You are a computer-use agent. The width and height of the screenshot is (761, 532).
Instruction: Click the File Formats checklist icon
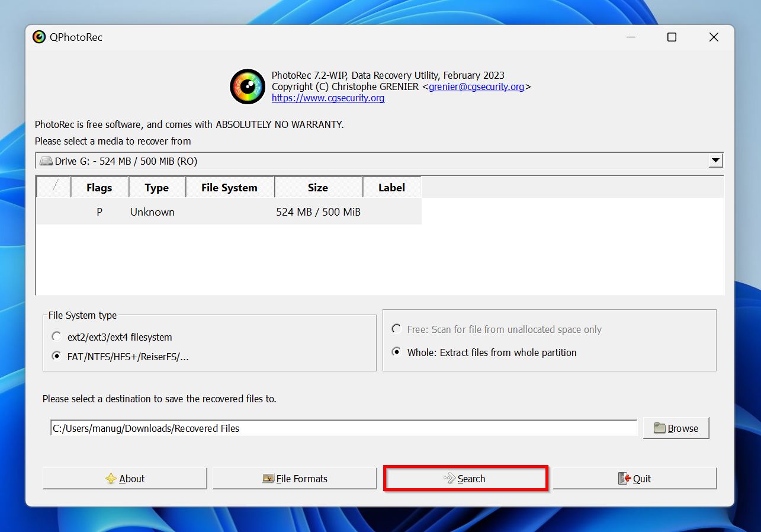click(x=268, y=478)
